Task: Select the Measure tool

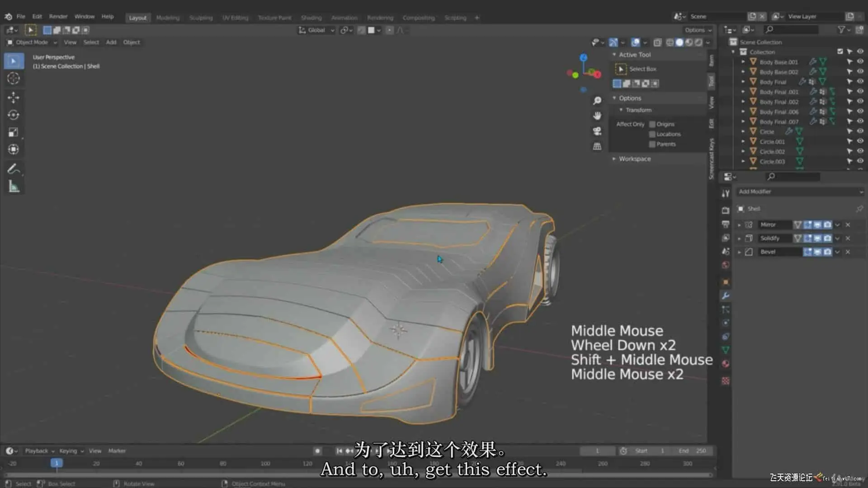Action: pos(14,187)
